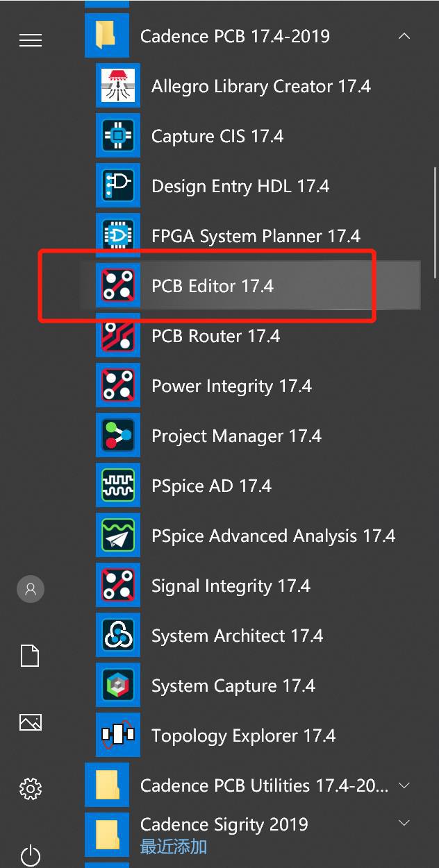The height and width of the screenshot is (868, 439).
Task: Open Windows Settings gear icon
Action: tap(31, 789)
